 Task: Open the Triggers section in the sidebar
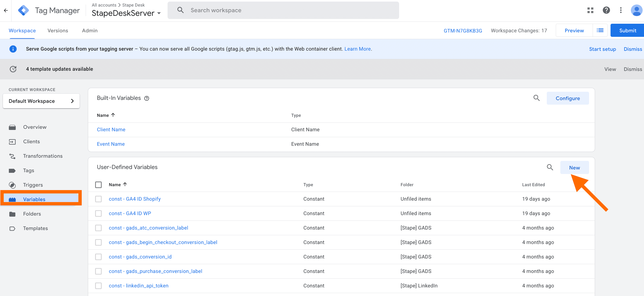(33, 185)
